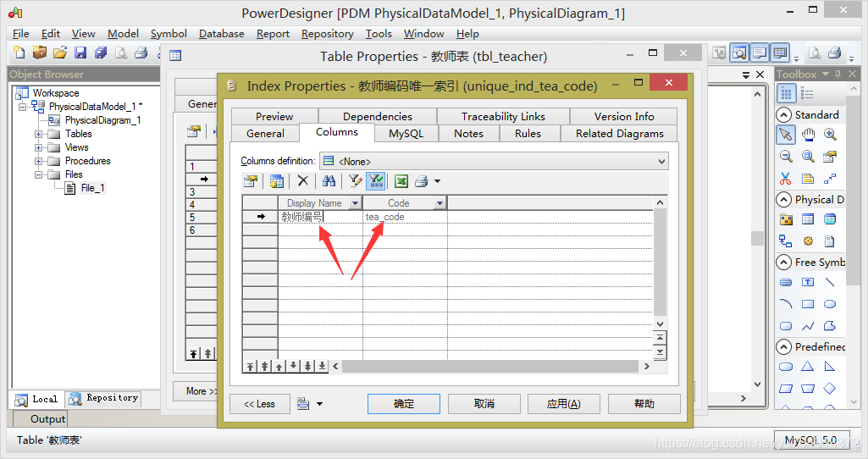Switch Toolbox to icon grid view
Screen dimensions: 868x459
(x=786, y=93)
